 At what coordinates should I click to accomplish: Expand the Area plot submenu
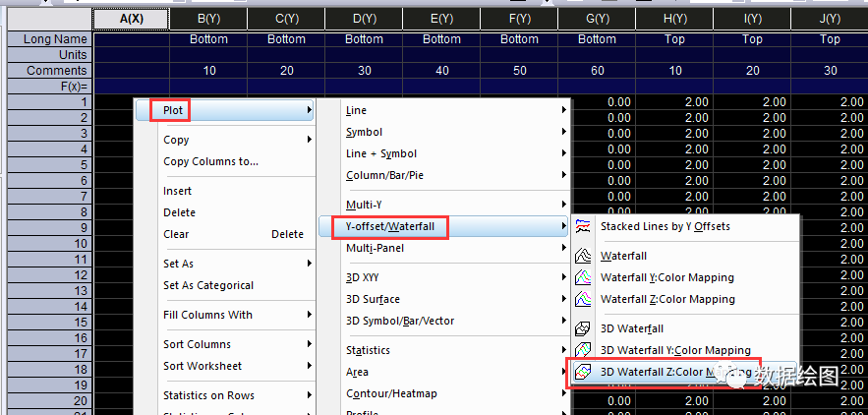pyautogui.click(x=444, y=372)
